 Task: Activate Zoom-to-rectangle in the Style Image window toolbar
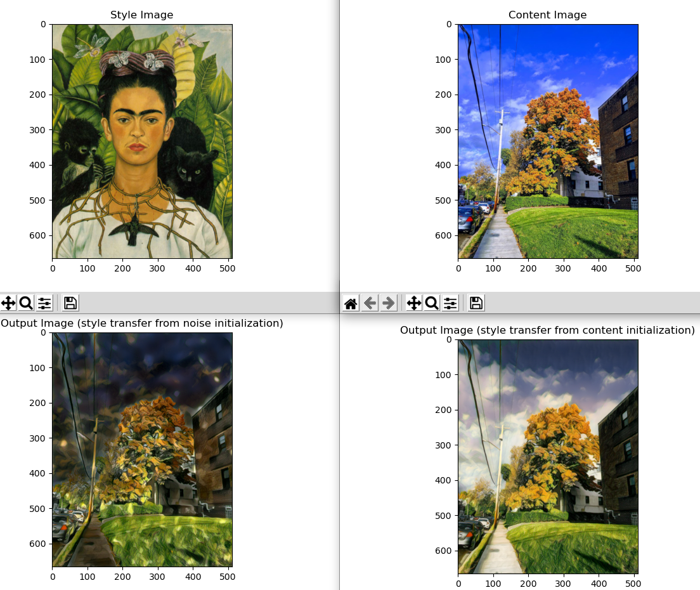coord(27,303)
